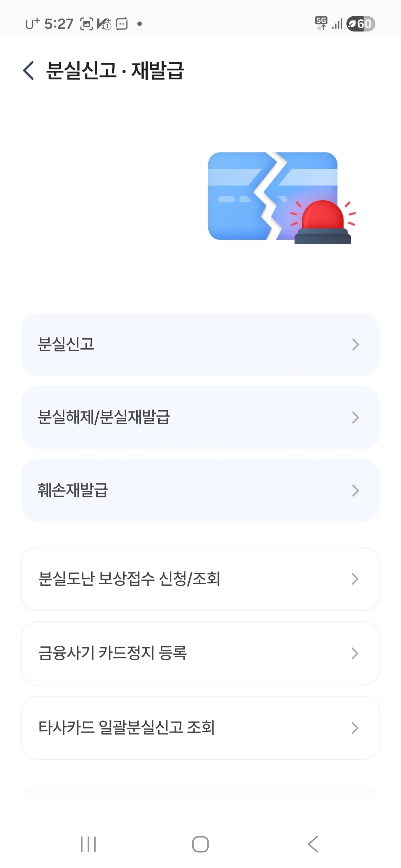Tap Android recent apps navigation button
Image resolution: width=401 pixels, height=868 pixels.
[x=88, y=844]
